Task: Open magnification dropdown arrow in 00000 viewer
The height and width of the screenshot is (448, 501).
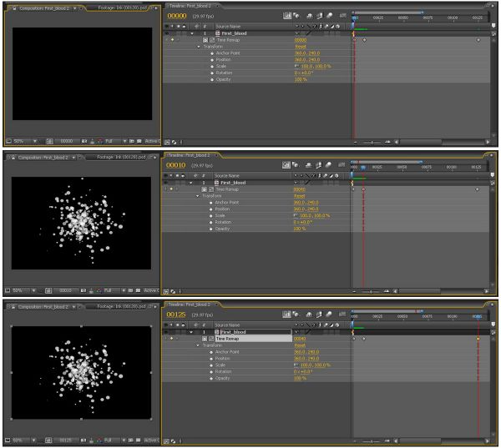Action: click(x=34, y=141)
